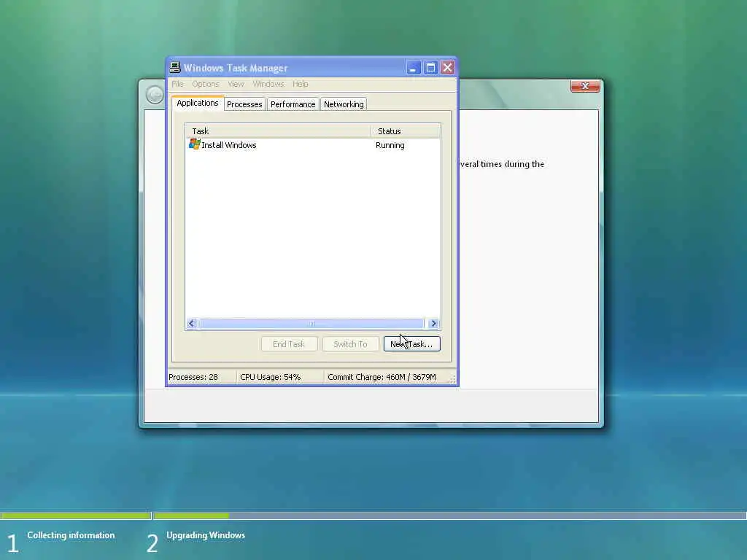The height and width of the screenshot is (560, 747).
Task: Switch to the Performance tab
Action: point(293,104)
